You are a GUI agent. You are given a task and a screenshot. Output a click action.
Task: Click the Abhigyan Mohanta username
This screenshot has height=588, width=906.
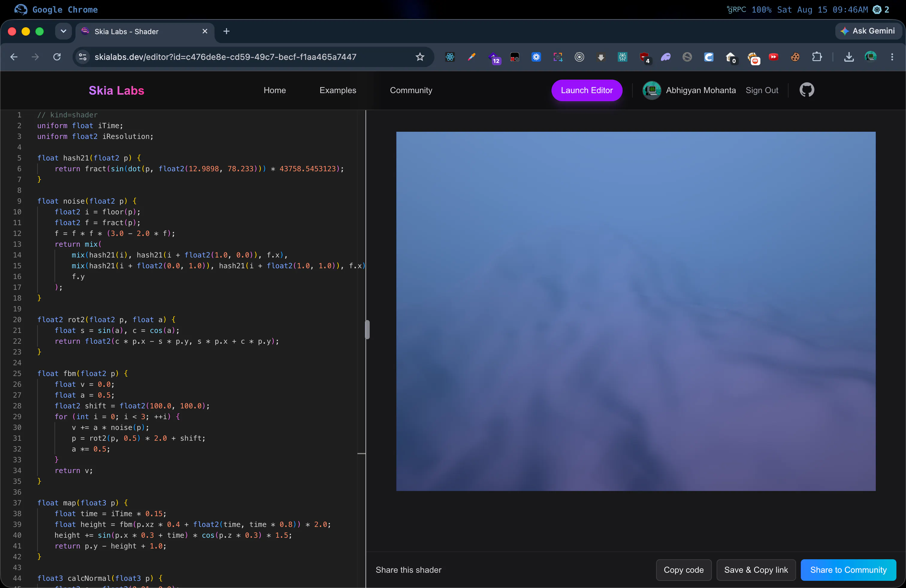[700, 90]
